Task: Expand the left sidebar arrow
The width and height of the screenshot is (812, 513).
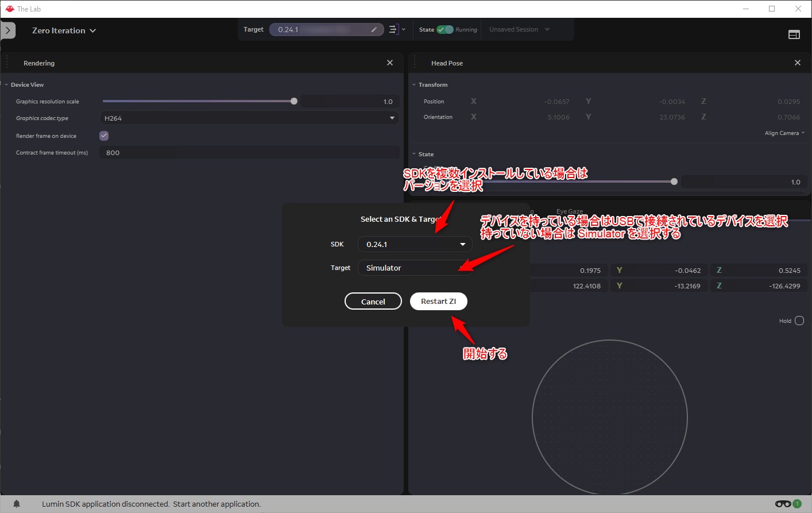Action: [7, 30]
